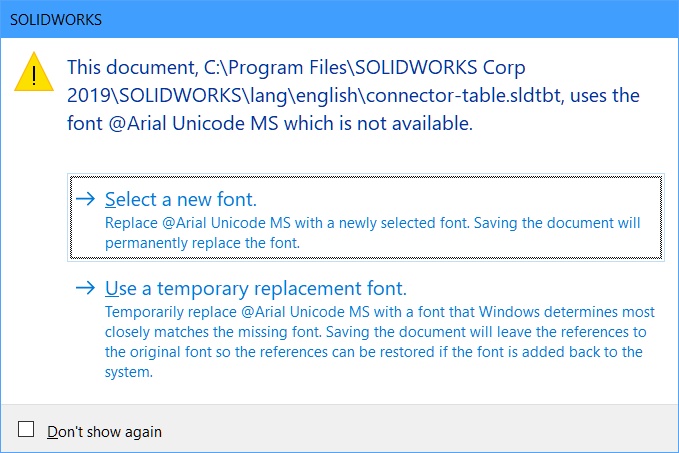
Task: Click the arrow icon beside Select a new font
Action: pos(85,199)
